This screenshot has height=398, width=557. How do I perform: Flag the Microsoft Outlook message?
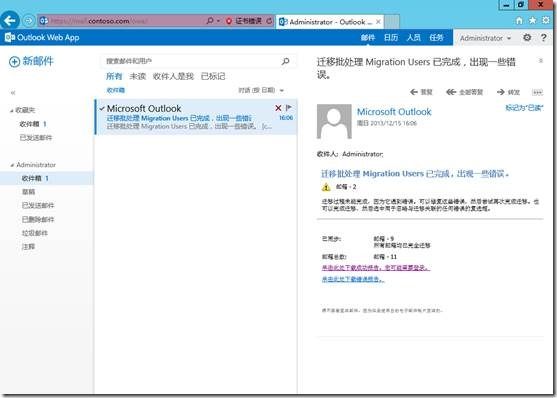288,108
